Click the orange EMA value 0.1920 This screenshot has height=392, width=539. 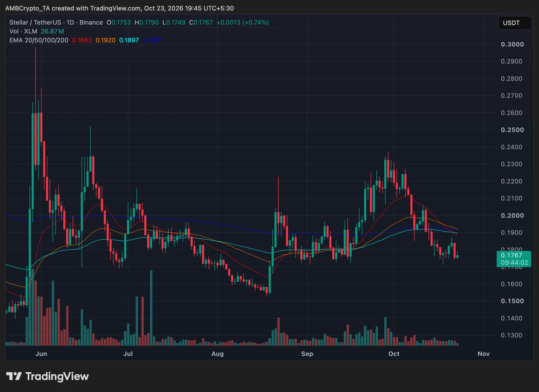click(x=106, y=40)
